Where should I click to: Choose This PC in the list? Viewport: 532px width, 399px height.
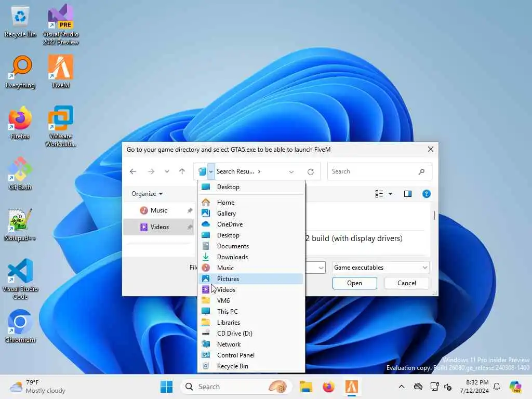click(251, 312)
